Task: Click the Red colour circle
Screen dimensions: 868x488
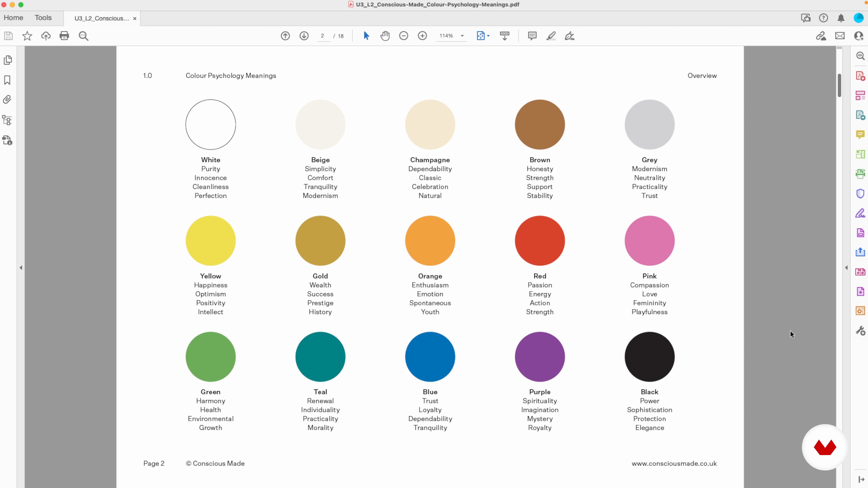Action: [540, 240]
